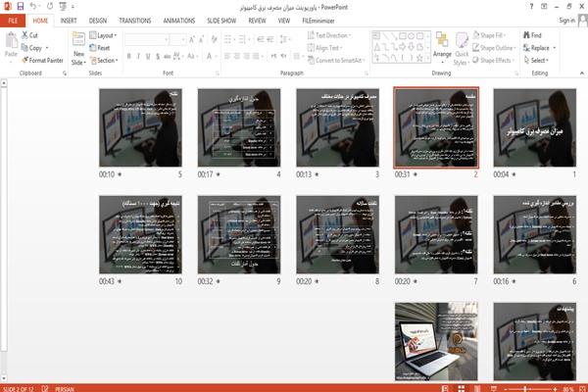Open the Align Text dropdown
This screenshot has height=392, width=588.
tap(325, 48)
